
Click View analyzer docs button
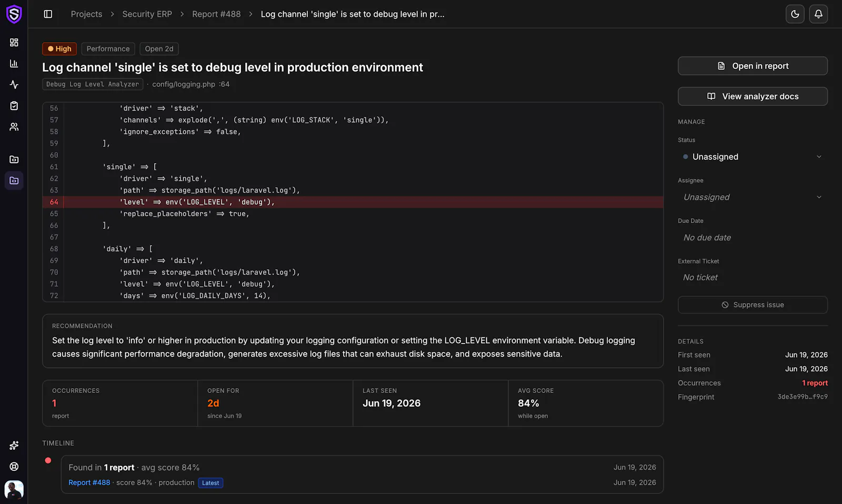(753, 96)
